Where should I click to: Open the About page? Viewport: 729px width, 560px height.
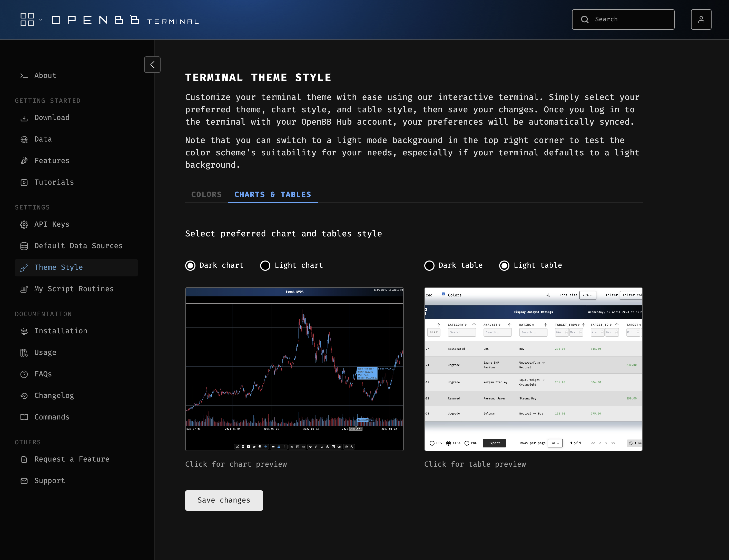point(45,76)
